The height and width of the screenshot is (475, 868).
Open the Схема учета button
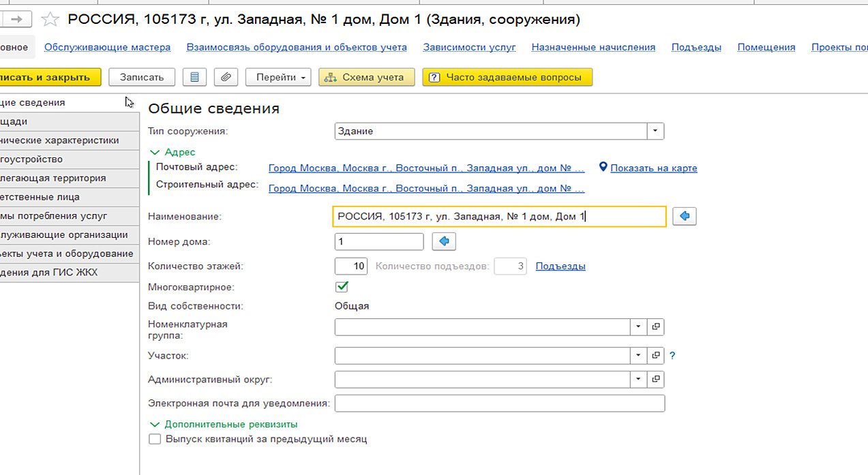(x=367, y=77)
